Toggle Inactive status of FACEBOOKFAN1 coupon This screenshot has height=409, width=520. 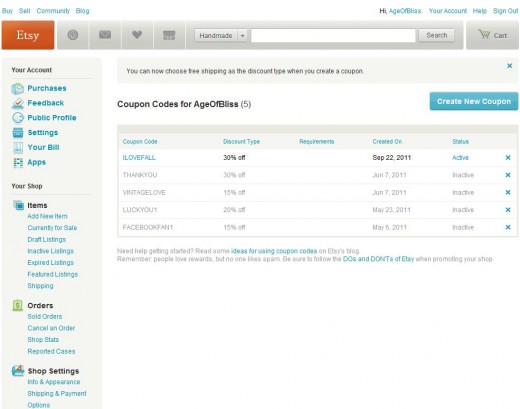(463, 227)
